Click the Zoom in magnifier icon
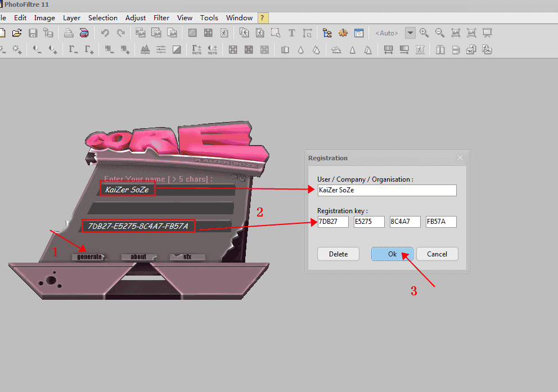Screen dimensions: 558x392 (x=424, y=33)
